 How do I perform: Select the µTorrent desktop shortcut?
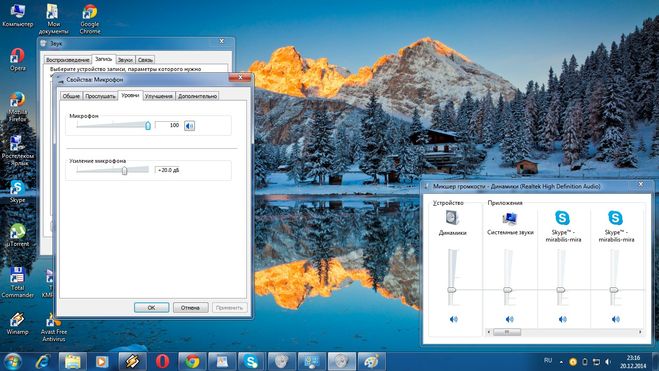click(18, 235)
